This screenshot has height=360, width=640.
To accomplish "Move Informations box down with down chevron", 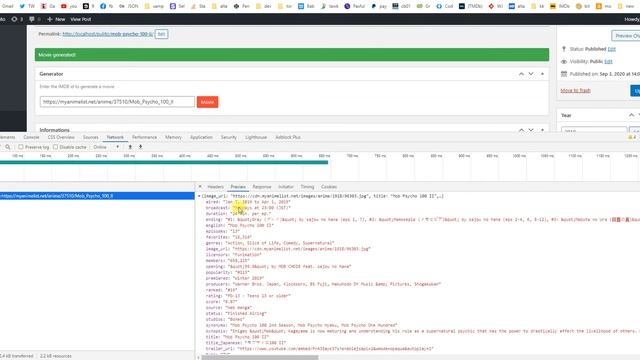I will (x=531, y=130).
